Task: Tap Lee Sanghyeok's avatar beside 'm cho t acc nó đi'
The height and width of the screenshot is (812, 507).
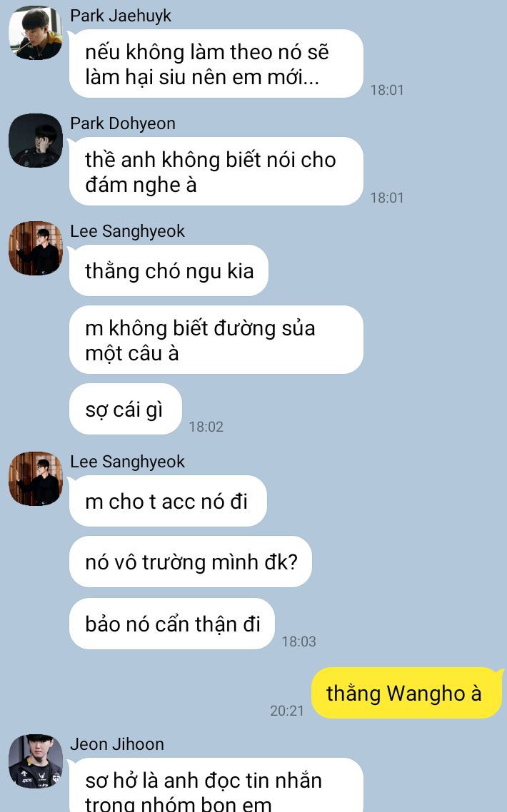Action: pos(36,479)
